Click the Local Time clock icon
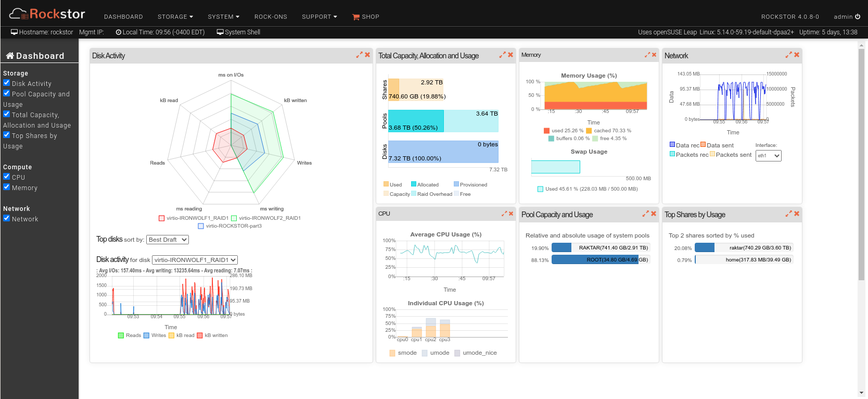 click(x=119, y=32)
